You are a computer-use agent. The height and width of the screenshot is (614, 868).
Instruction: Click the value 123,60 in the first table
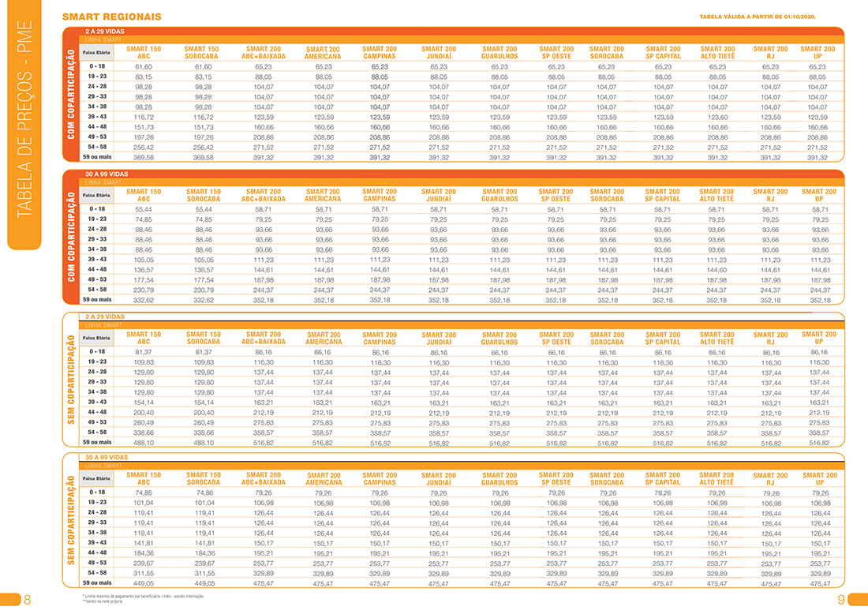pyautogui.click(x=717, y=118)
